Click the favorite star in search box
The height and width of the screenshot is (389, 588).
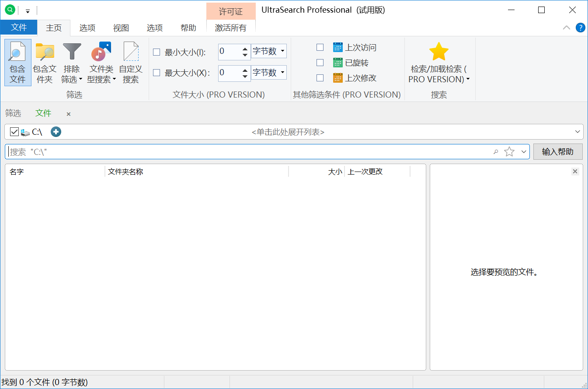click(509, 152)
